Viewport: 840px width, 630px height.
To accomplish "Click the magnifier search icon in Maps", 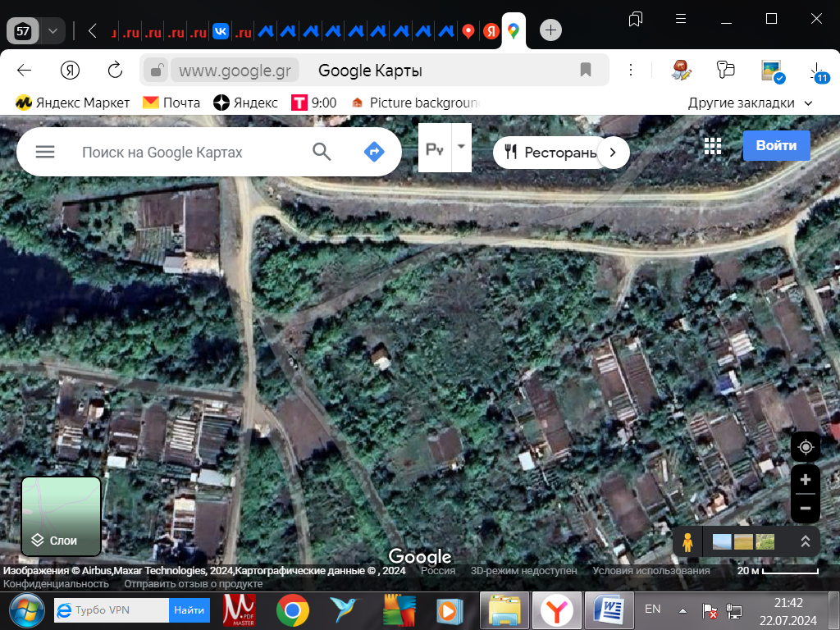I will (x=322, y=152).
